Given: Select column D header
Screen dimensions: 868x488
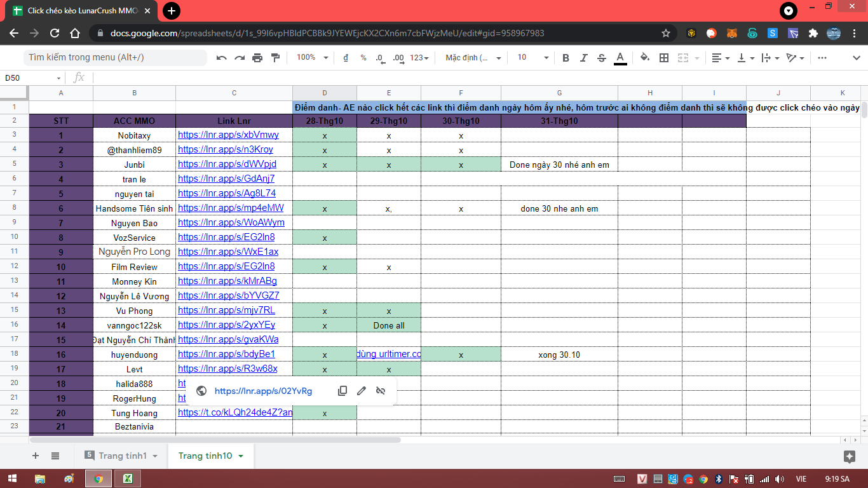Looking at the screenshot, I should (325, 93).
